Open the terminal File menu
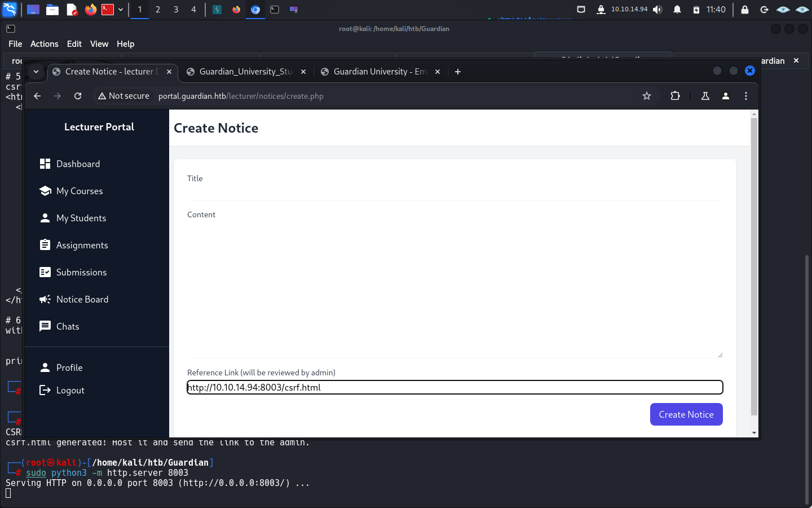Image resolution: width=812 pixels, height=508 pixels. pyautogui.click(x=15, y=44)
